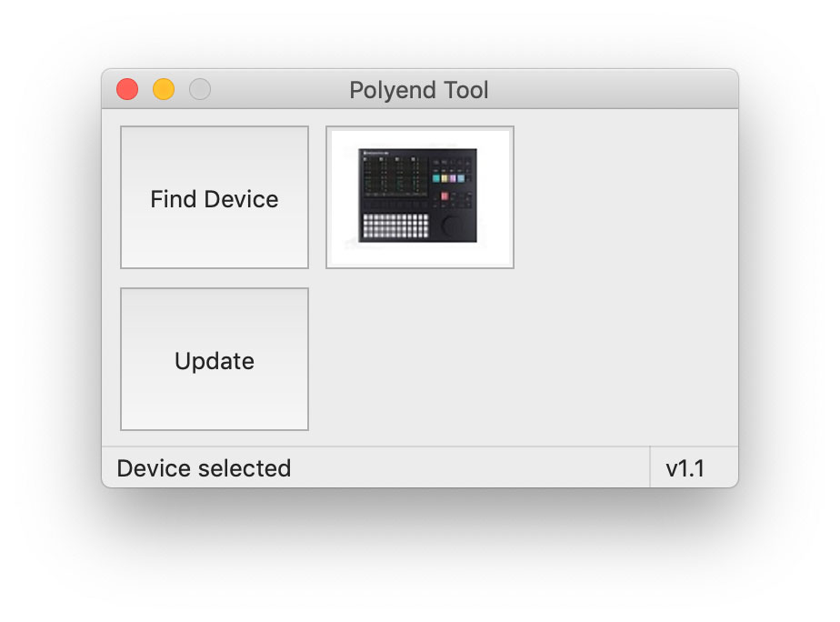Viewport: 840px width, 622px height.
Task: Click the red button on the device picture
Action: [x=445, y=196]
